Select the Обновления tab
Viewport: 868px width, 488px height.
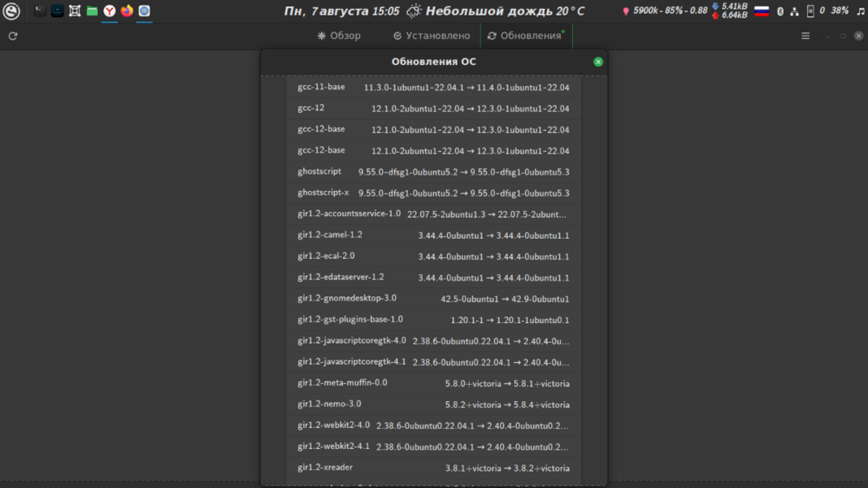[x=526, y=36]
